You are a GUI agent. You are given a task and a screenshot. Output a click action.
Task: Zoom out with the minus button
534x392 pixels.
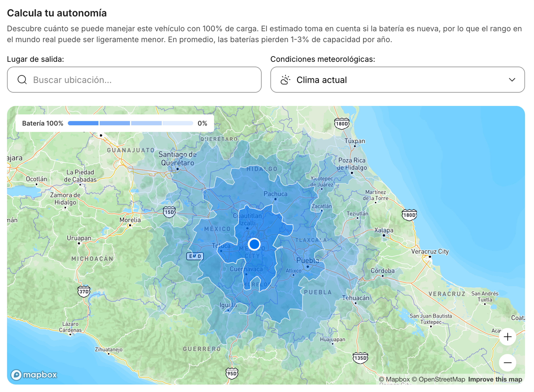click(x=507, y=363)
